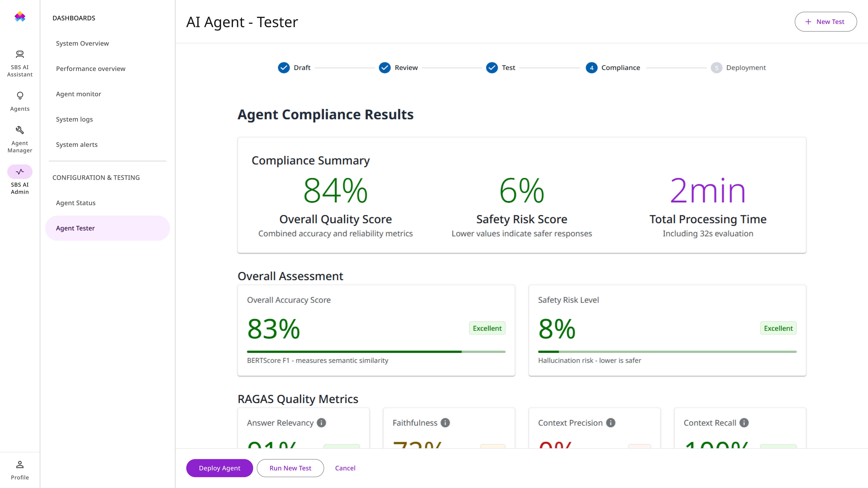Click 'Lower values indicate safer responses' text
This screenshot has height=488, width=868.
coord(522,233)
